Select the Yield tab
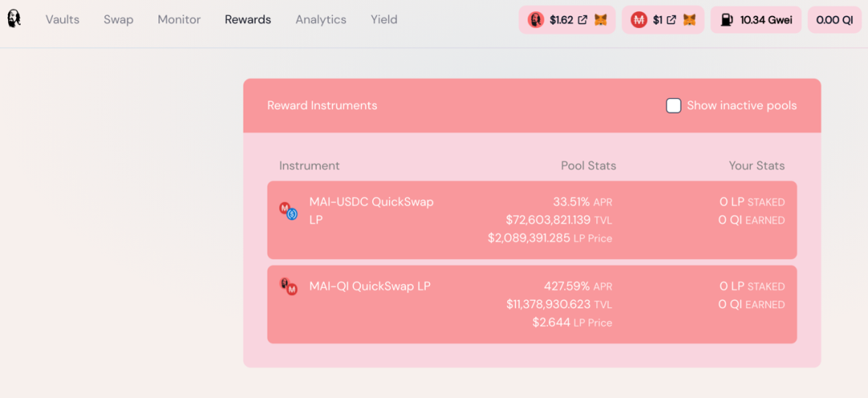Viewport: 868px width, 398px height. click(x=384, y=20)
